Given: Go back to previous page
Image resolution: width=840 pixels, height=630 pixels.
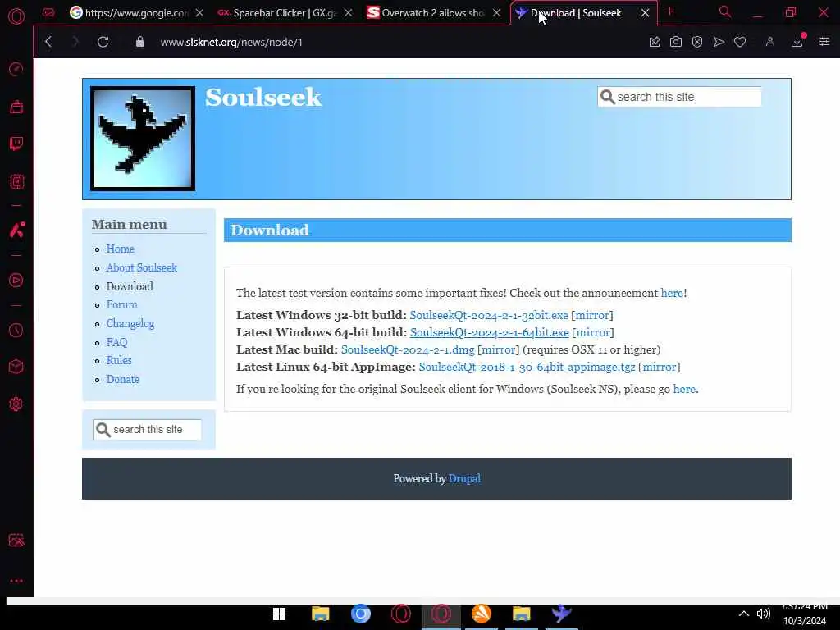Looking at the screenshot, I should pos(48,42).
